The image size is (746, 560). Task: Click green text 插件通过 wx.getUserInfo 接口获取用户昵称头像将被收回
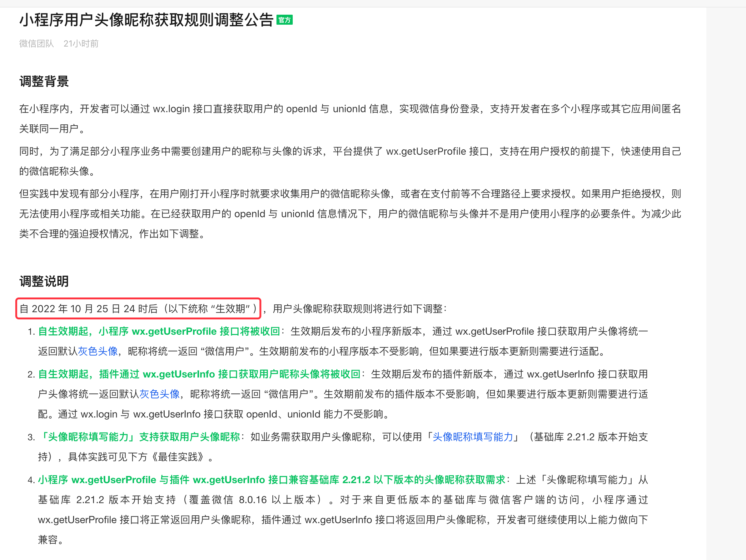click(x=199, y=374)
